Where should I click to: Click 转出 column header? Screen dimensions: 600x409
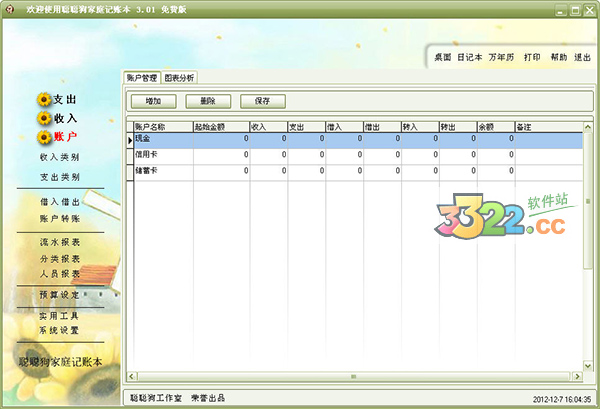tap(458, 127)
